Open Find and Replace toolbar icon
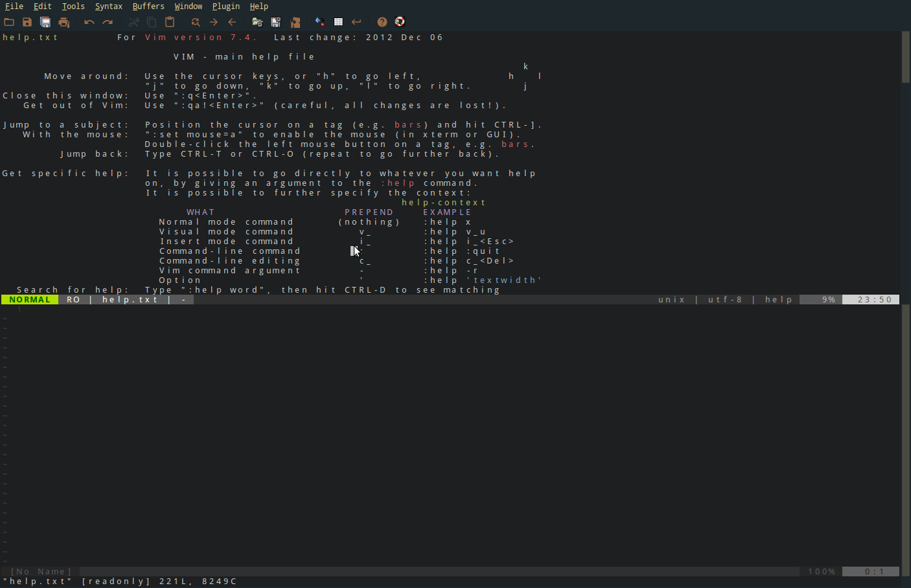 pos(196,22)
